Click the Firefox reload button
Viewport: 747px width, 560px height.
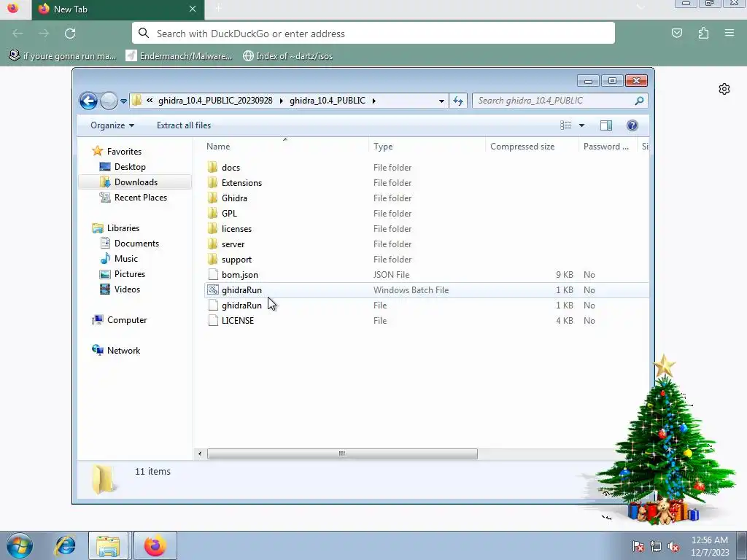click(70, 34)
